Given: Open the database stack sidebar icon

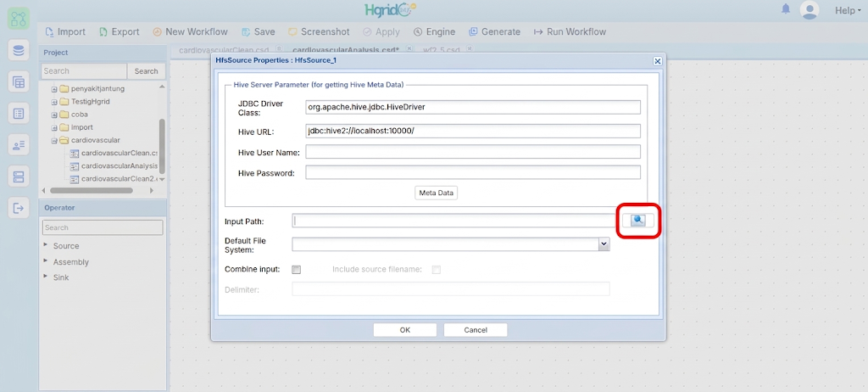Looking at the screenshot, I should (19, 51).
